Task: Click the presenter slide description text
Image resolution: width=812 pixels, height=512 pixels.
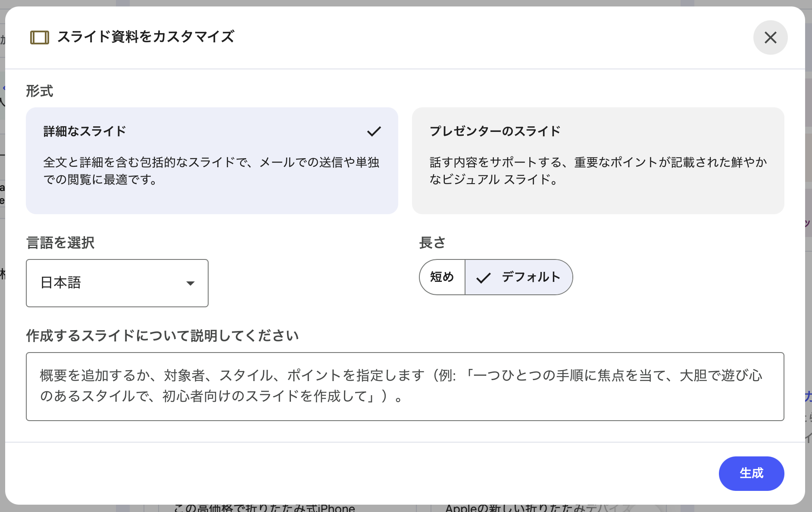Action: [598, 171]
